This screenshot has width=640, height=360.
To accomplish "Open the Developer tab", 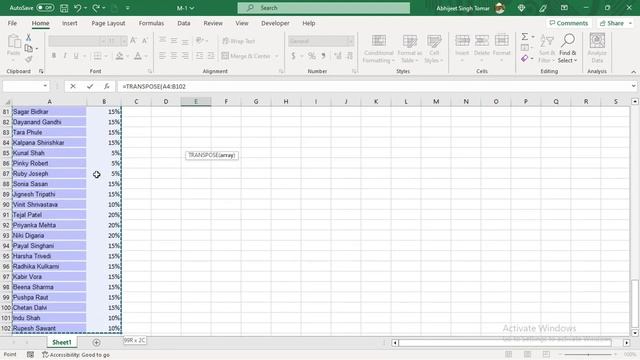I will pyautogui.click(x=275, y=23).
